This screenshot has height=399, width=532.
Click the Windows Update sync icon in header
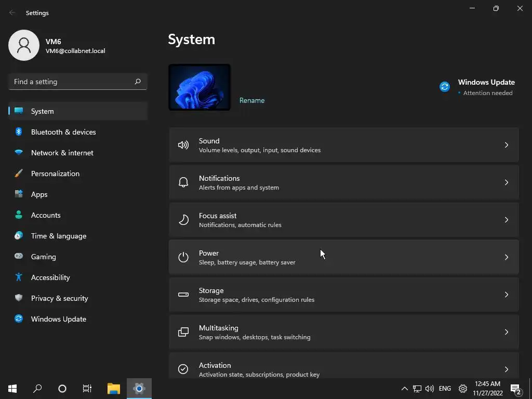pyautogui.click(x=445, y=87)
